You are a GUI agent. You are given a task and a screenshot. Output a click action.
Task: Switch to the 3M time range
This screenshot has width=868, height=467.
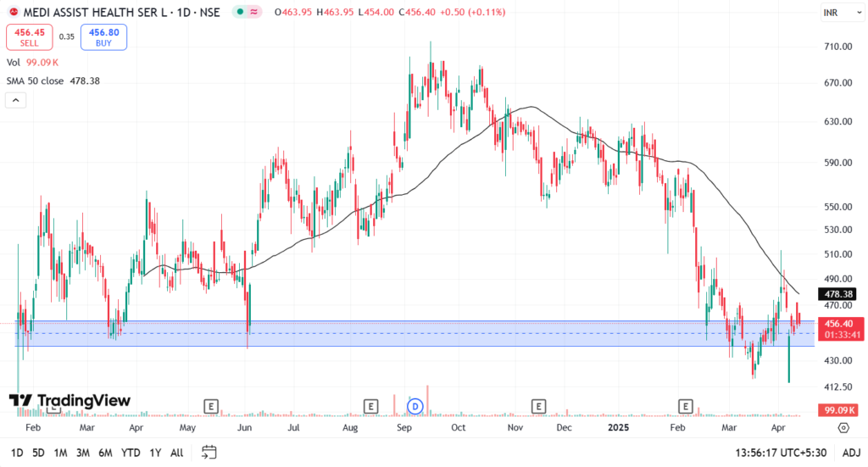tap(83, 453)
